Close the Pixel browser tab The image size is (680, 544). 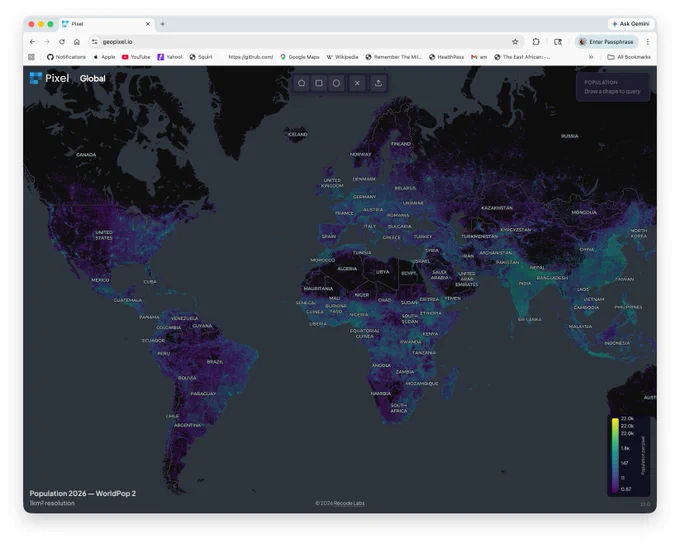coord(147,24)
